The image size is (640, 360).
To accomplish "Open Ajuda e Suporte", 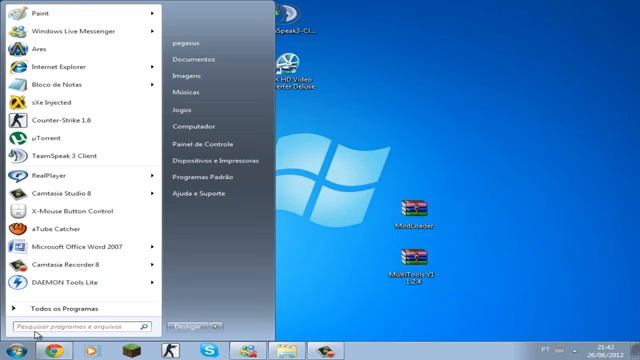I will [198, 193].
